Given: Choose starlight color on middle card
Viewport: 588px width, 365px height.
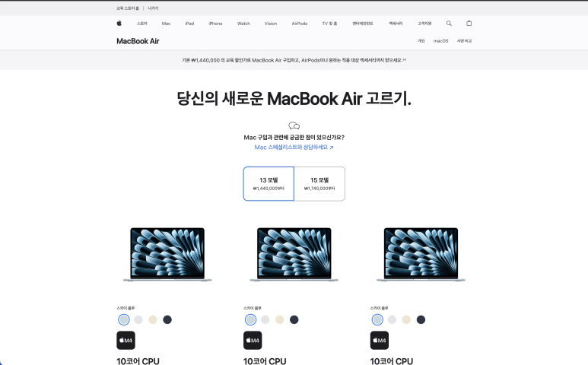Looking at the screenshot, I should point(280,319).
